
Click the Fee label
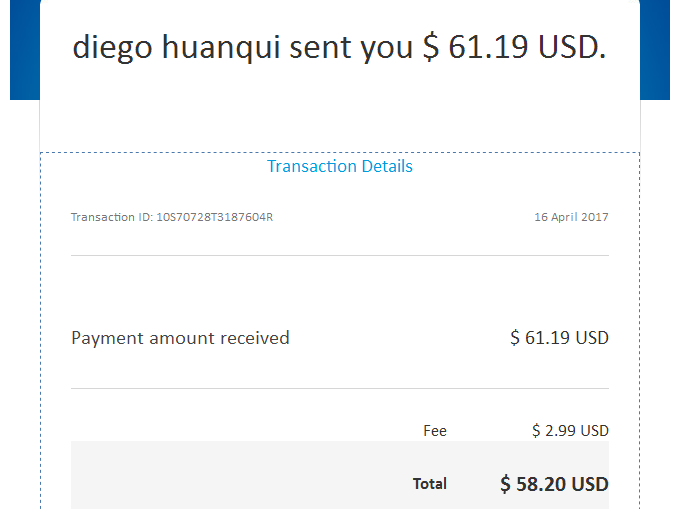[435, 431]
